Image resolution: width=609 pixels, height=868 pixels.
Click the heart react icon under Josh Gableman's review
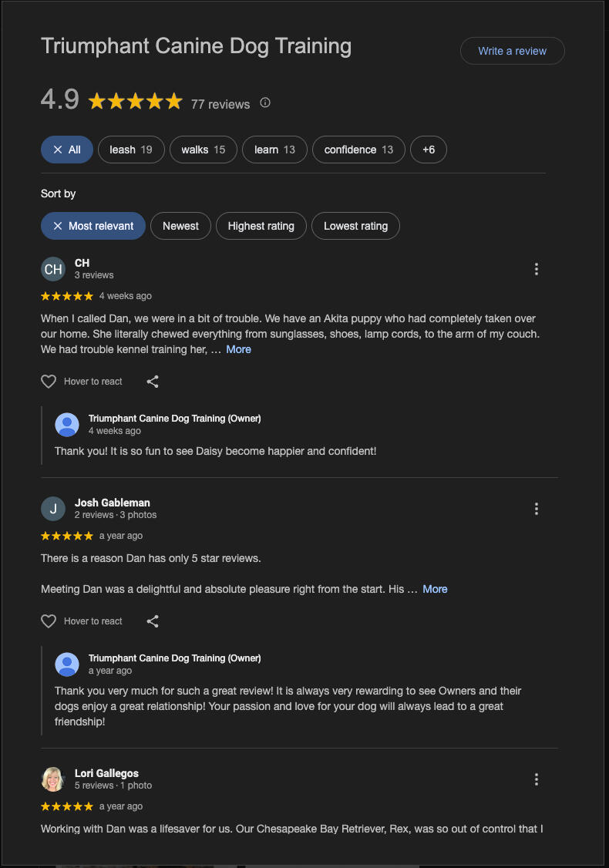pos(49,621)
